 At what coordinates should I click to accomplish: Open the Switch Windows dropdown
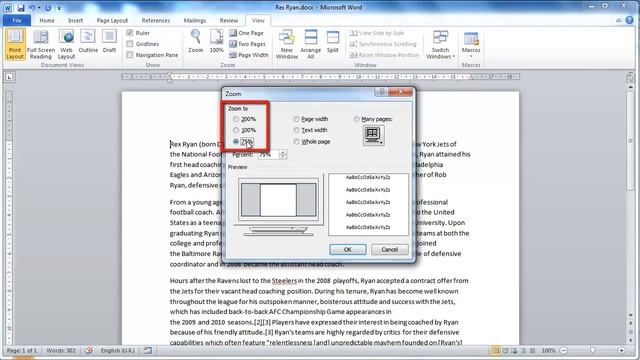[x=440, y=44]
